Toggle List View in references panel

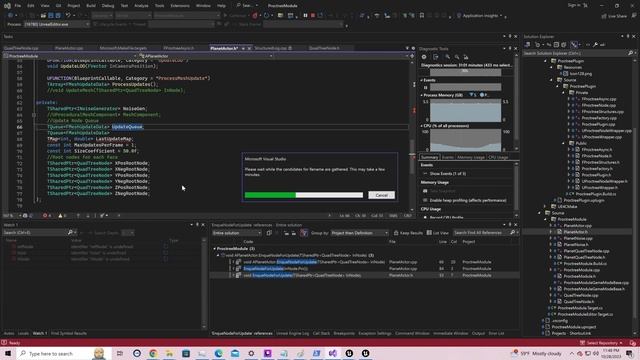[438, 233]
